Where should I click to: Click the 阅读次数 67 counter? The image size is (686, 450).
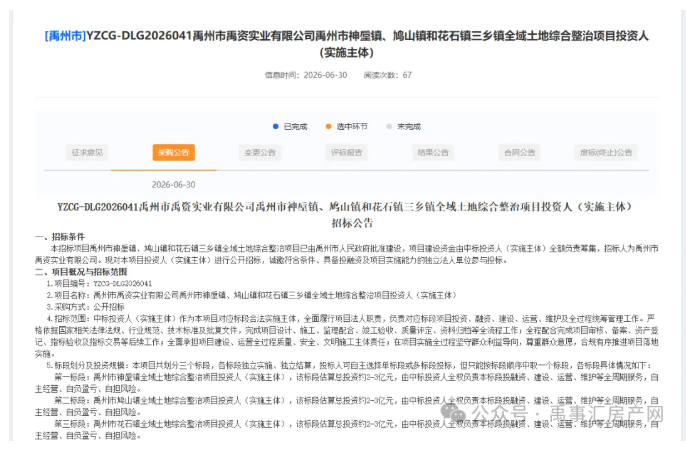pos(388,75)
